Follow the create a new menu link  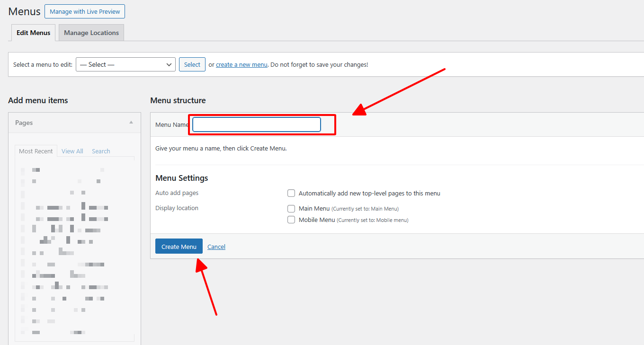click(x=241, y=65)
